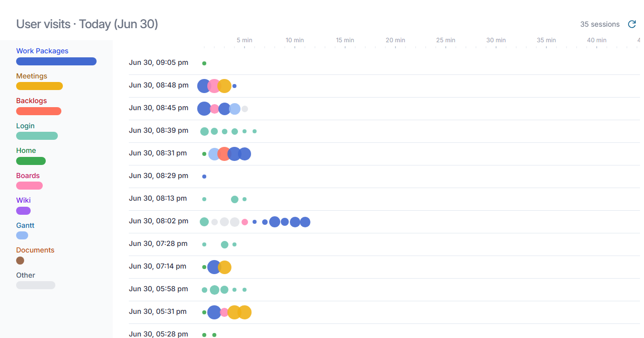Screen dimensions: 644x338
Task: Click the yellow Meetings bubble in 08:48 pm row
Action: [x=224, y=86]
